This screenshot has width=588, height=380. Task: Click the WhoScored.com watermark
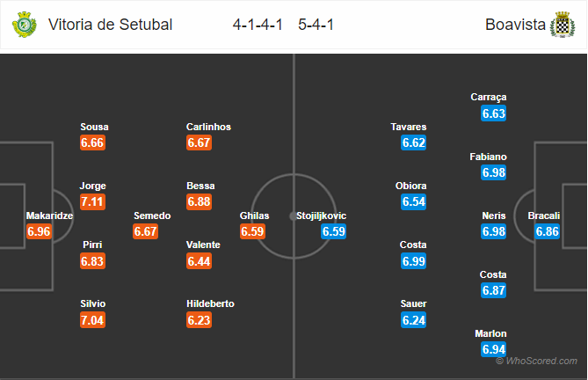(537, 361)
